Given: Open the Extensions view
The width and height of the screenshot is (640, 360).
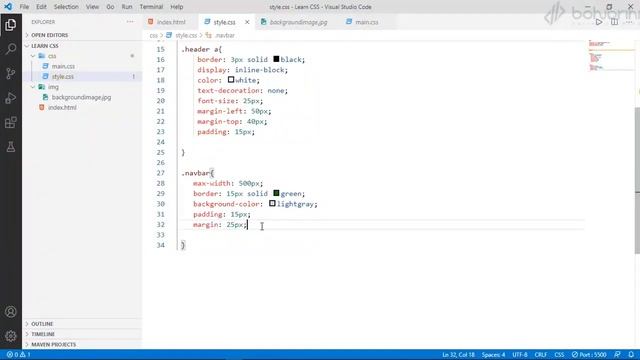Looking at the screenshot, I should (11, 122).
